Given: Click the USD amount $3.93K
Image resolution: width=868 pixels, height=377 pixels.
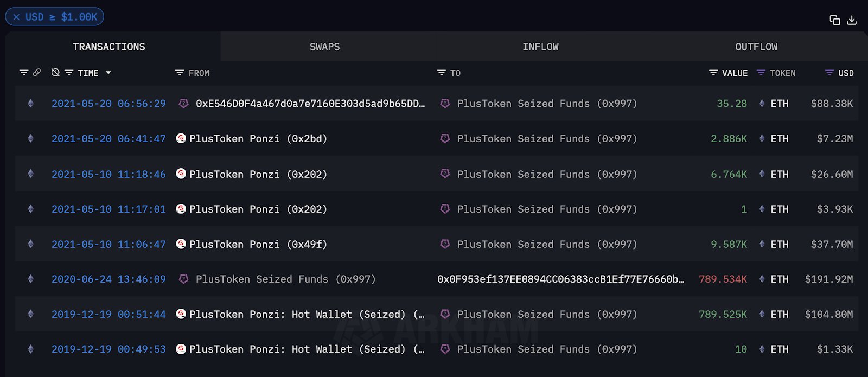Looking at the screenshot, I should tap(835, 209).
